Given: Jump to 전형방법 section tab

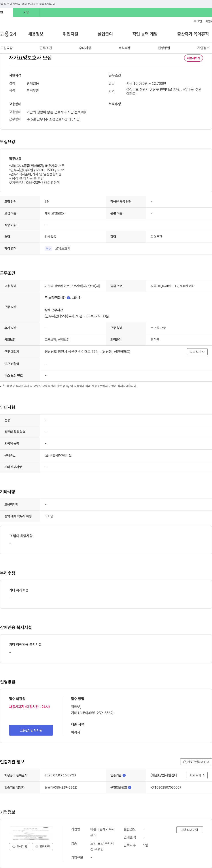Looking at the screenshot, I should (x=164, y=48).
